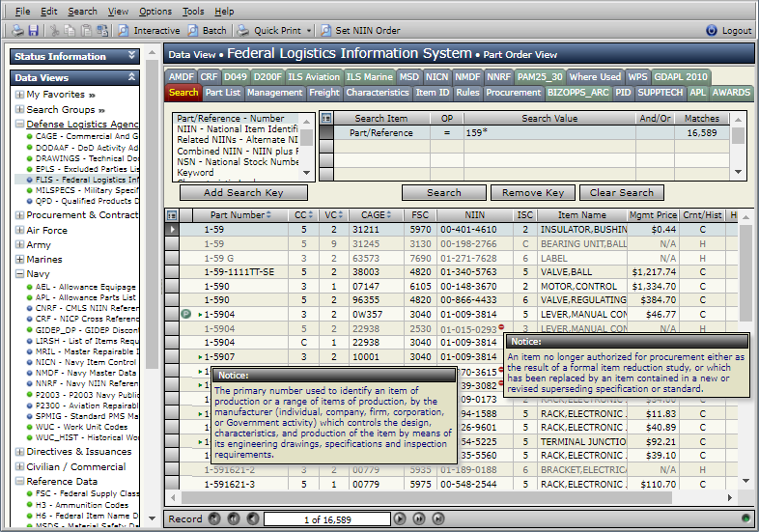
Task: Expand the Air Force node
Action: pos(19,230)
